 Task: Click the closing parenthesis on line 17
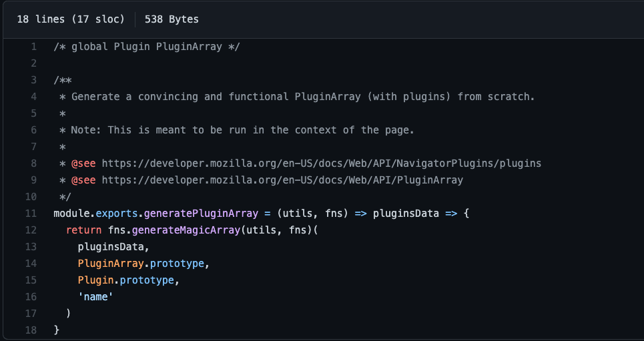click(x=69, y=314)
